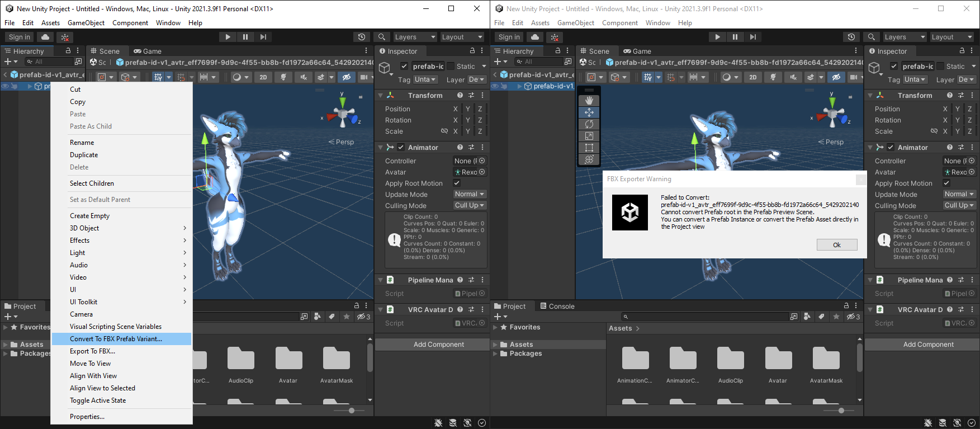980x429 pixels.
Task: Click the Pause button in left window
Action: [x=245, y=37]
